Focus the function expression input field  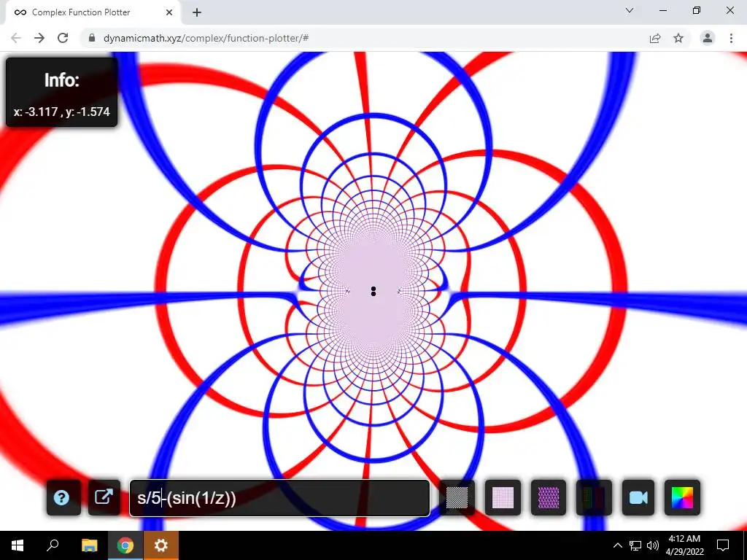click(279, 498)
